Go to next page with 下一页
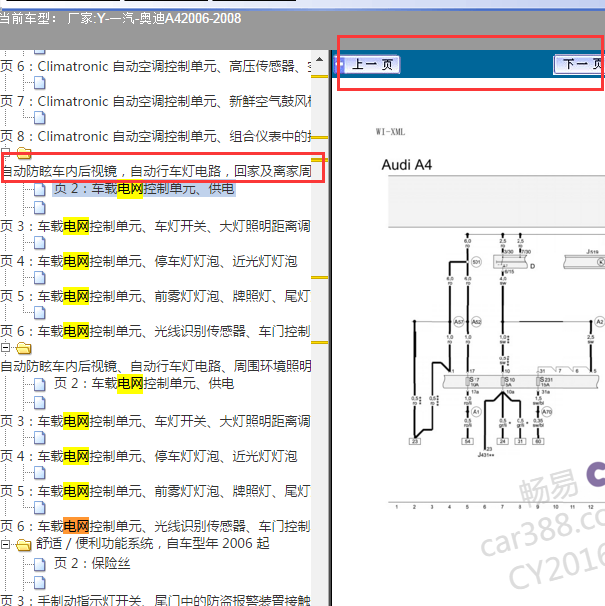 tap(579, 64)
